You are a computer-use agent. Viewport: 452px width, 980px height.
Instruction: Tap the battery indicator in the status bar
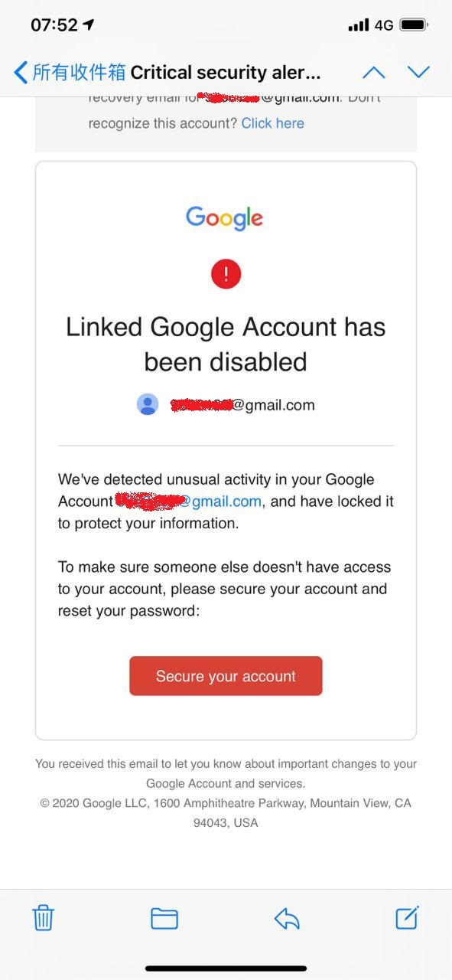tap(414, 24)
